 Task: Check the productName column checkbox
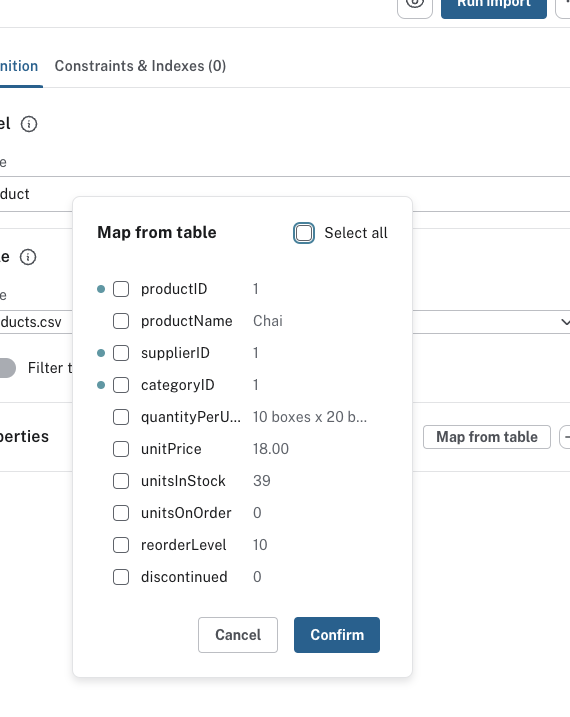(x=121, y=321)
